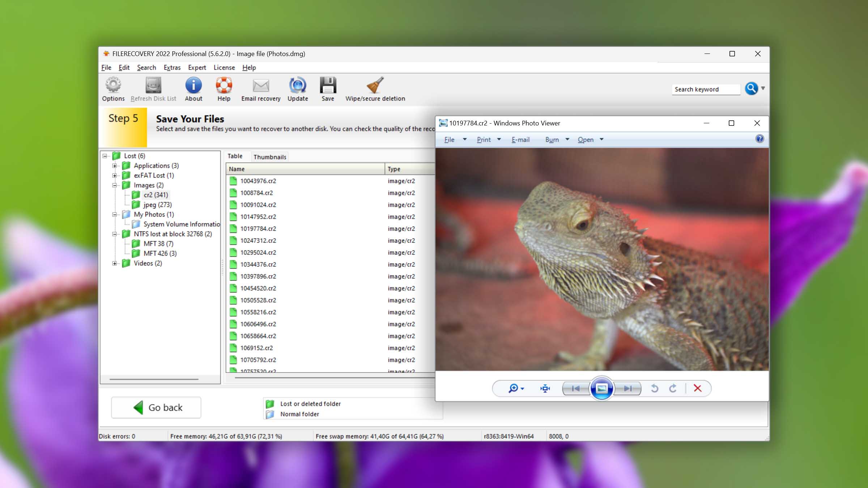Click the Search keyword input field
The height and width of the screenshot is (488, 868).
coord(705,89)
